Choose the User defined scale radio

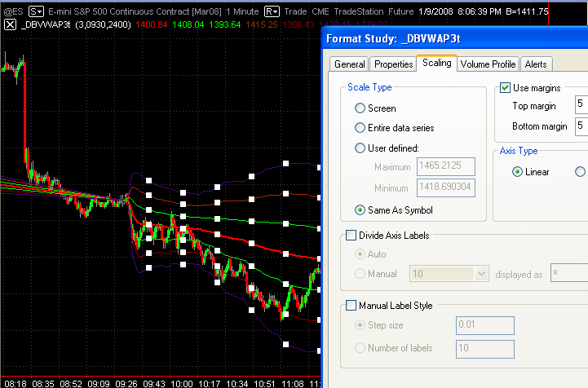pyautogui.click(x=360, y=148)
